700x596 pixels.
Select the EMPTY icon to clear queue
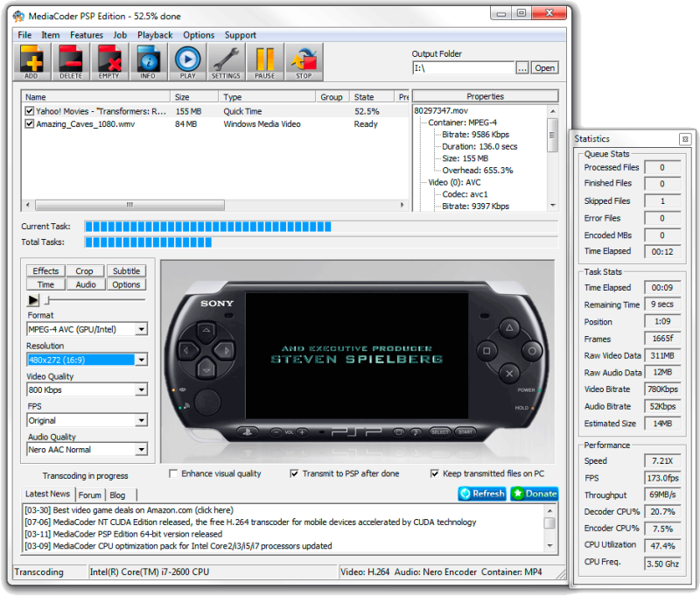pos(108,61)
